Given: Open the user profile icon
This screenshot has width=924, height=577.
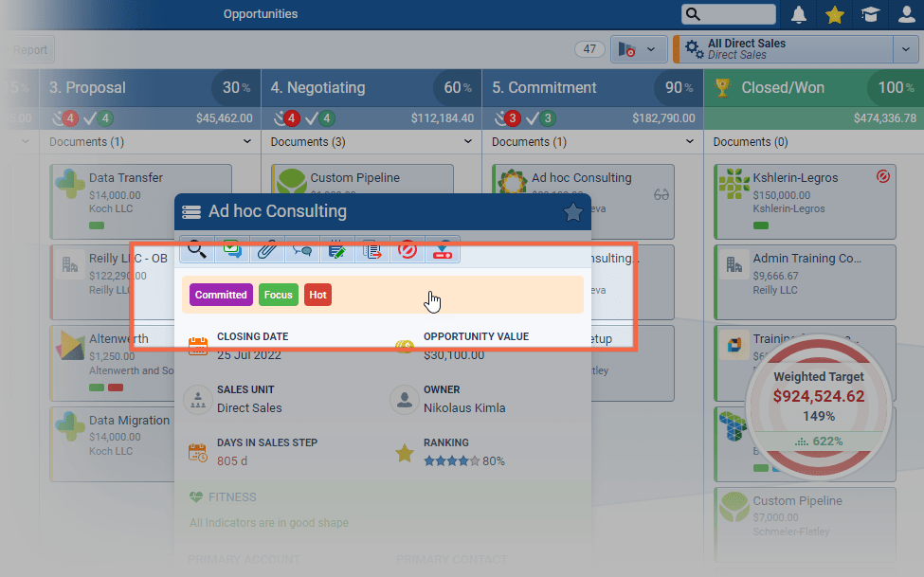Looking at the screenshot, I should [906, 14].
